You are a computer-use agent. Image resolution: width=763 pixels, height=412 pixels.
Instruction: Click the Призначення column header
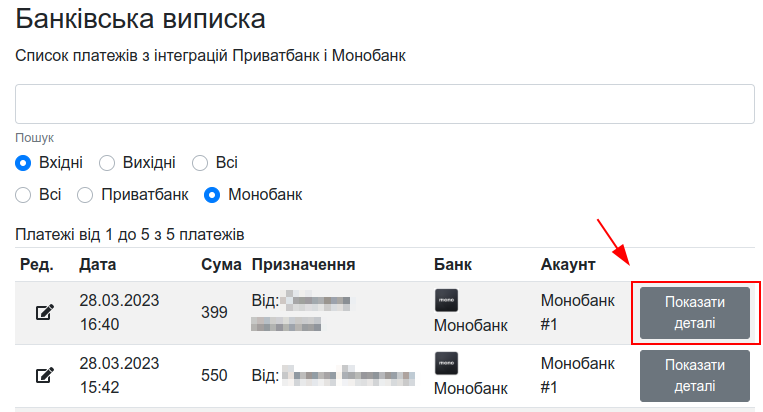tap(304, 265)
